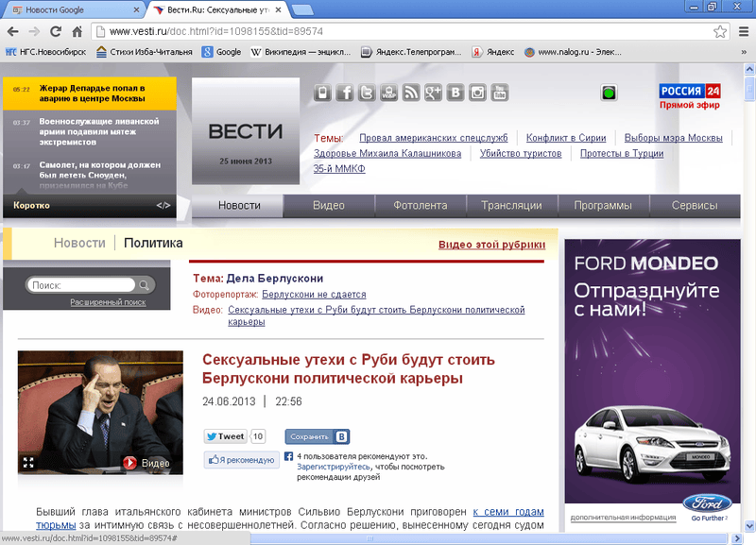This screenshot has width=756, height=545.
Task: Open the Chrome menu button
Action: [742, 31]
